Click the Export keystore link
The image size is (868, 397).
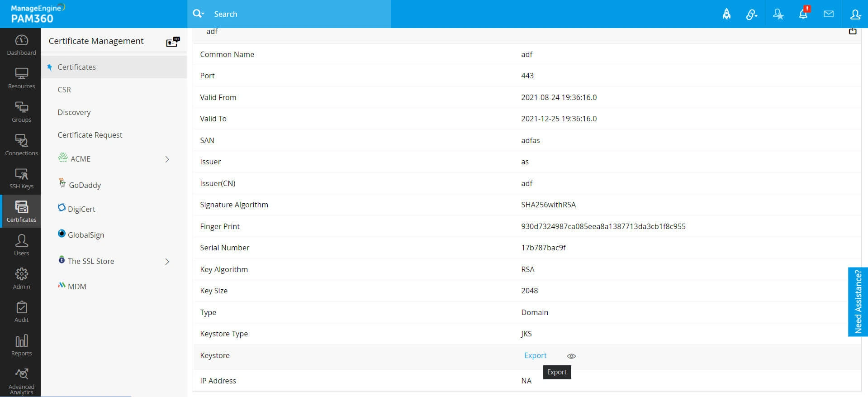point(535,355)
